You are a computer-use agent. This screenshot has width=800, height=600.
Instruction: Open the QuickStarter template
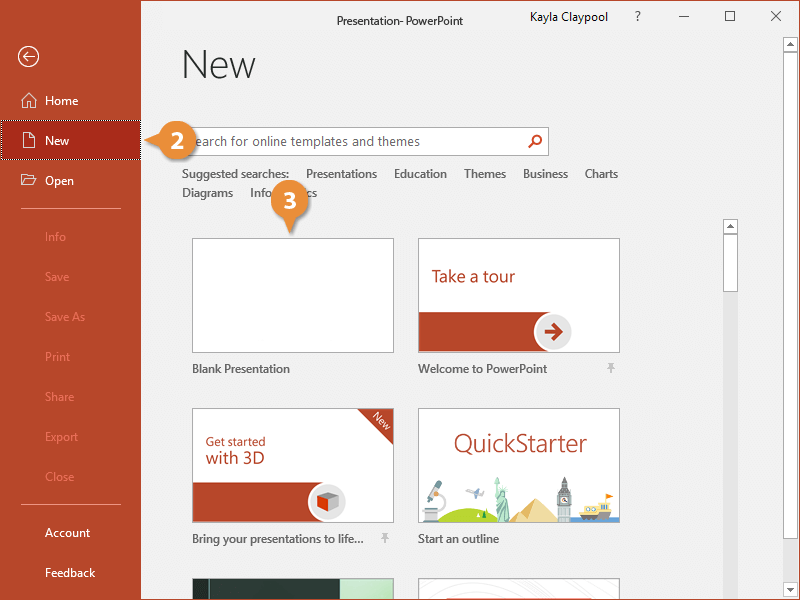tap(518, 465)
